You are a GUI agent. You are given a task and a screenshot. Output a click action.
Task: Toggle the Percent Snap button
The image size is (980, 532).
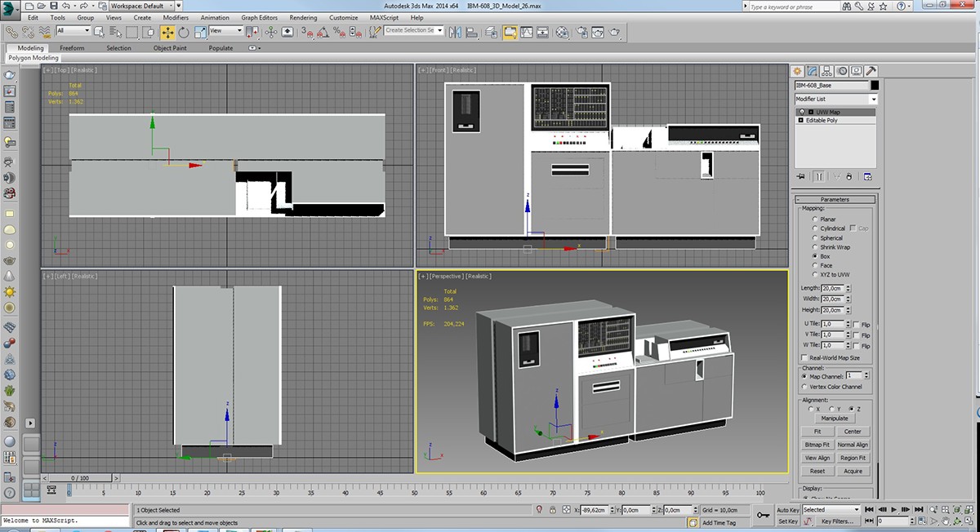[338, 32]
